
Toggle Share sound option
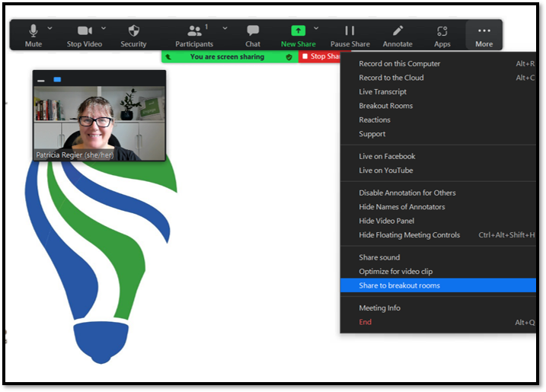(438, 257)
